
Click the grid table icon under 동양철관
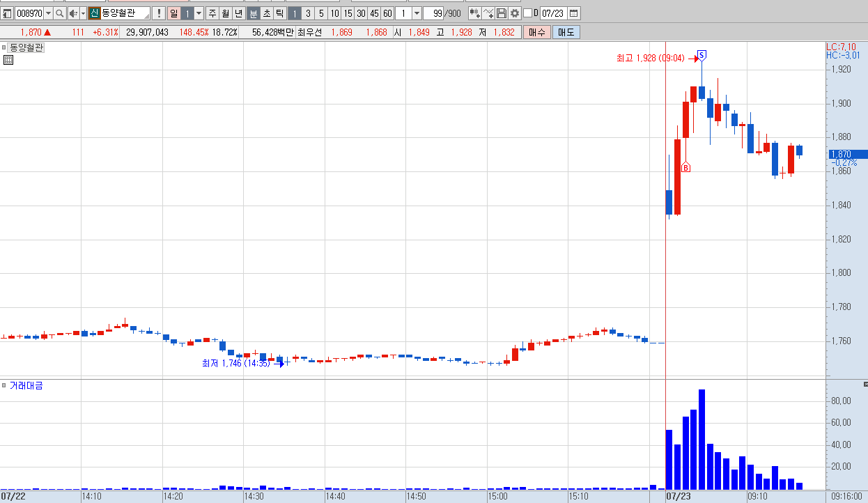8,60
